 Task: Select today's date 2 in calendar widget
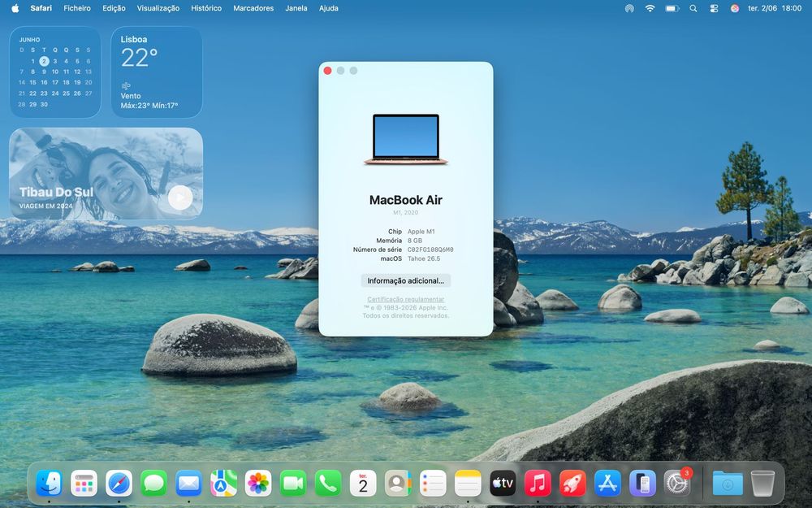pyautogui.click(x=44, y=61)
